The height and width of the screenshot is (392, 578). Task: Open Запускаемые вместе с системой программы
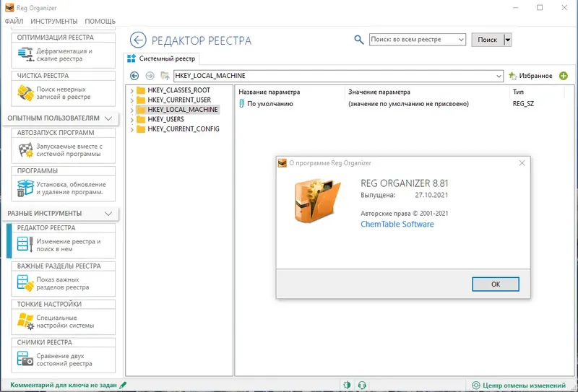(64, 150)
